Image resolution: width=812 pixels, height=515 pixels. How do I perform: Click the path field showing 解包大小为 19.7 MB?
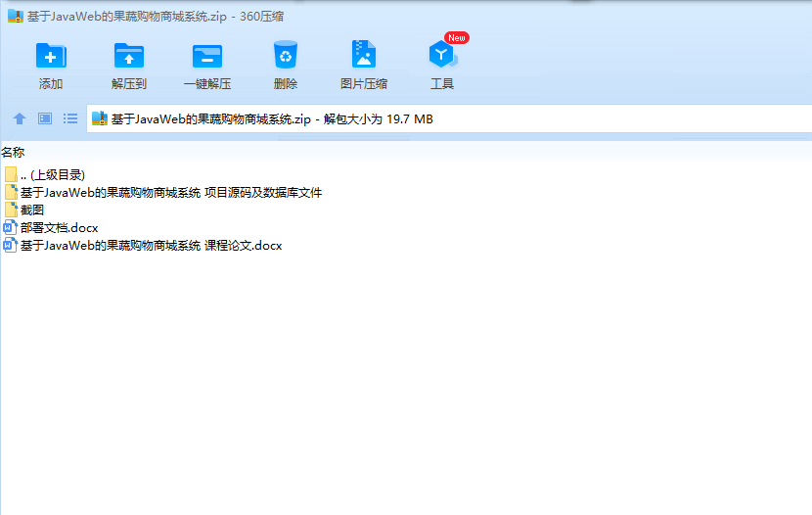449,118
